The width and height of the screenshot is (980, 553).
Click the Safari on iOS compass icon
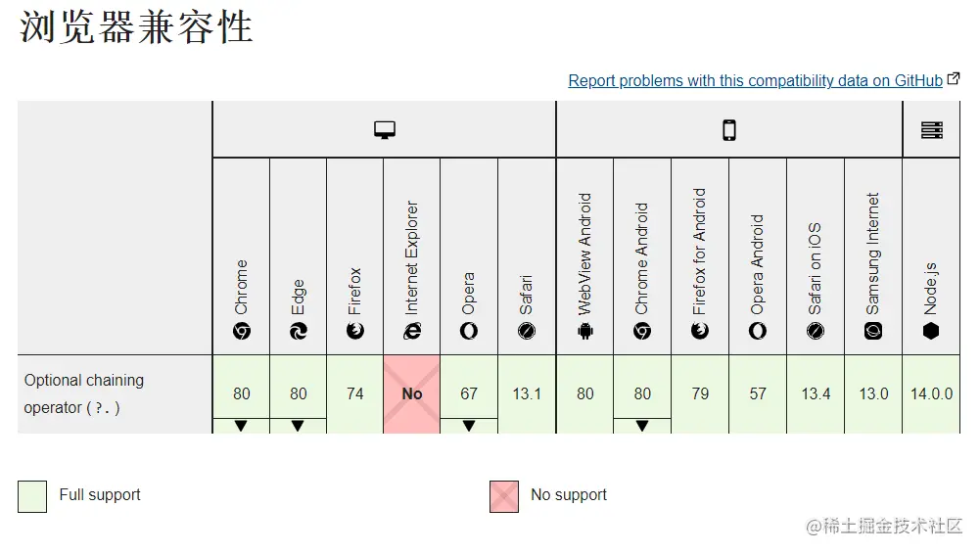815,331
